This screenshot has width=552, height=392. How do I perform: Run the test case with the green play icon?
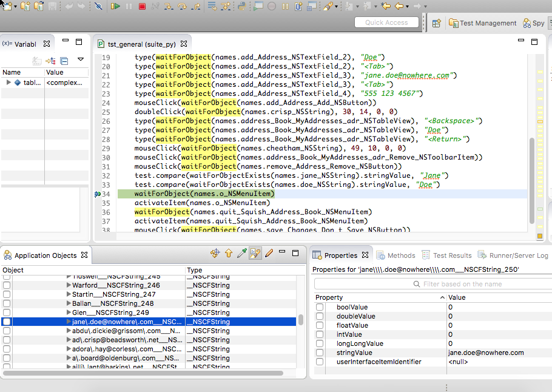point(115,6)
